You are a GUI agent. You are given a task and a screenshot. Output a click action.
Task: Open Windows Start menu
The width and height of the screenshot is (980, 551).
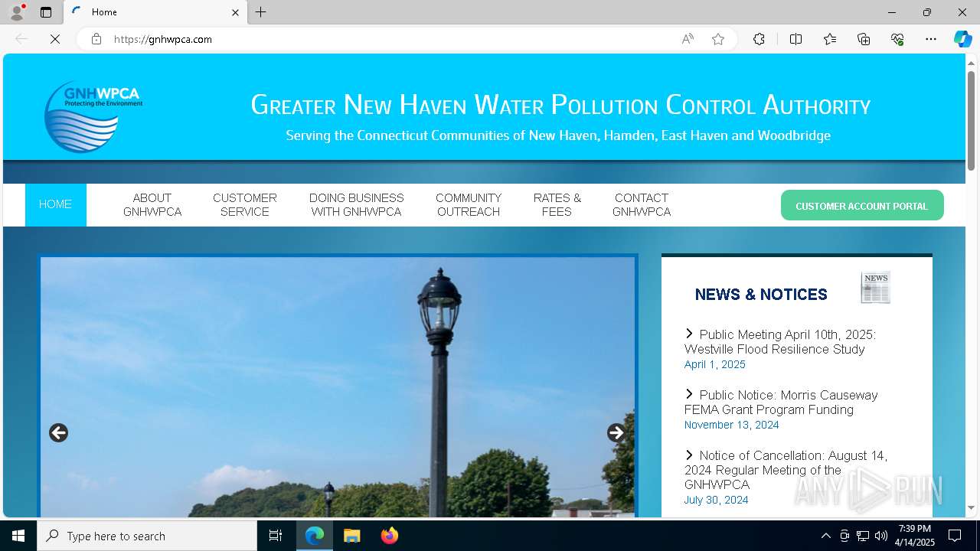coord(18,536)
